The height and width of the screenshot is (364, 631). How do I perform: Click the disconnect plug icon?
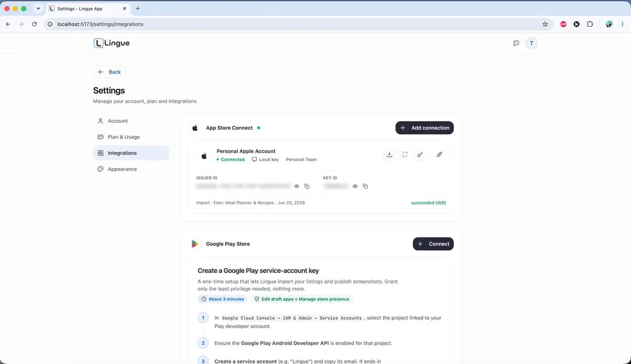(x=440, y=154)
